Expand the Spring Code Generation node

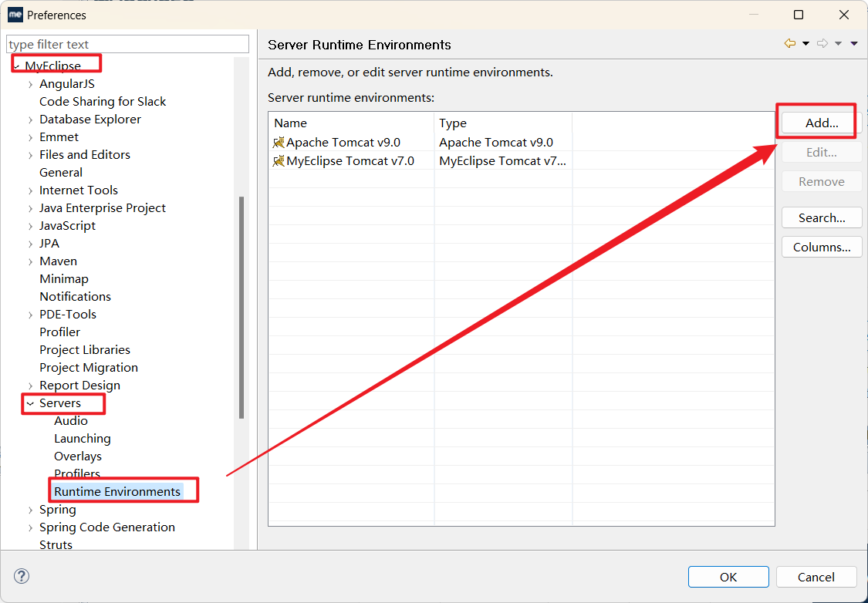[x=30, y=527]
